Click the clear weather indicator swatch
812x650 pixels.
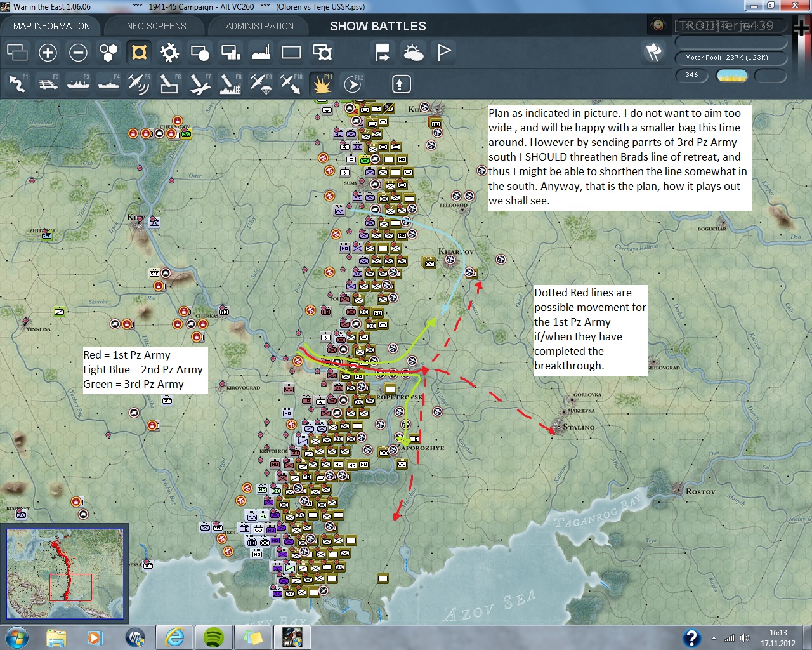731,76
